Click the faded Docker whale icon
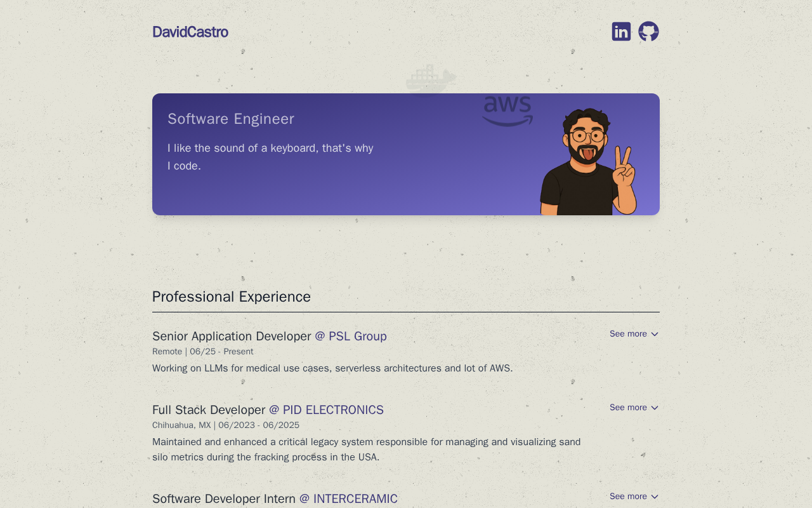 [431, 79]
